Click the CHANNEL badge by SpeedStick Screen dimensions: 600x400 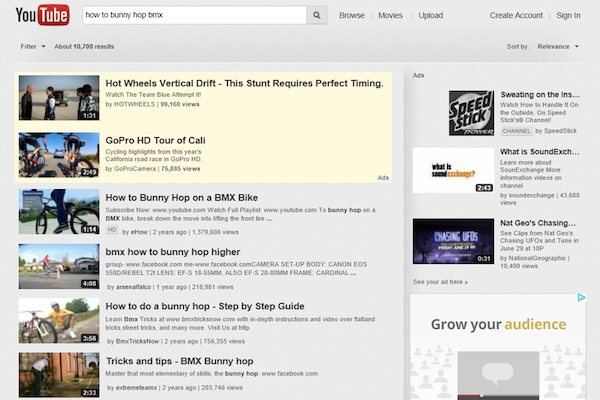[x=516, y=131]
